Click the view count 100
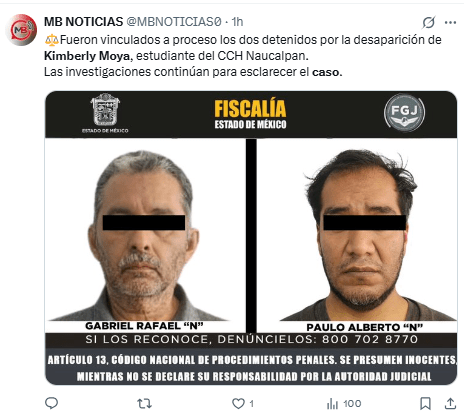Screen dimensions: 464x419 tap(352, 404)
